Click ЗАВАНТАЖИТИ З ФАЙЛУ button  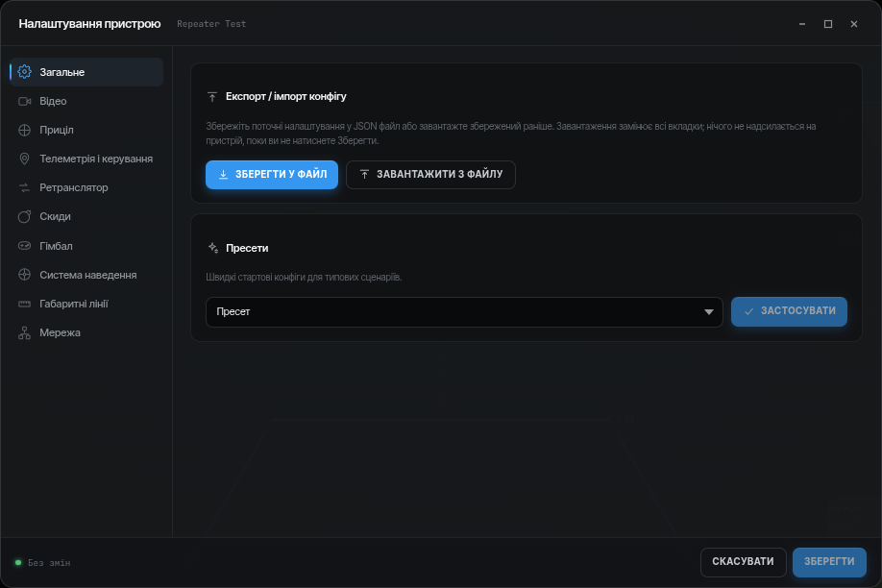tap(430, 175)
